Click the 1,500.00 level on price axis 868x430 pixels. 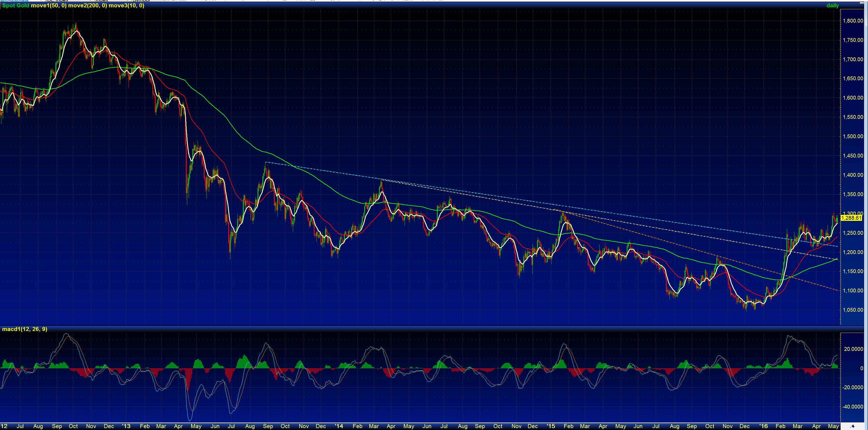[x=853, y=137]
